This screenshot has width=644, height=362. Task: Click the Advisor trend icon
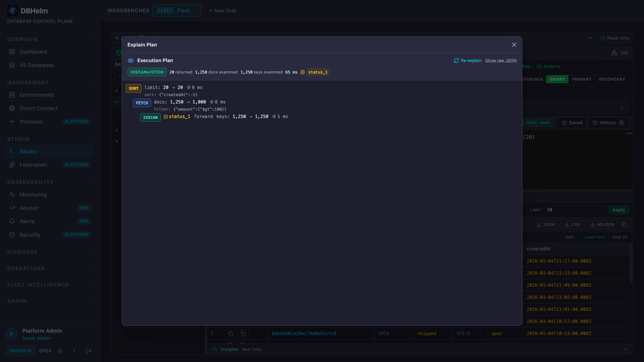click(x=12, y=208)
